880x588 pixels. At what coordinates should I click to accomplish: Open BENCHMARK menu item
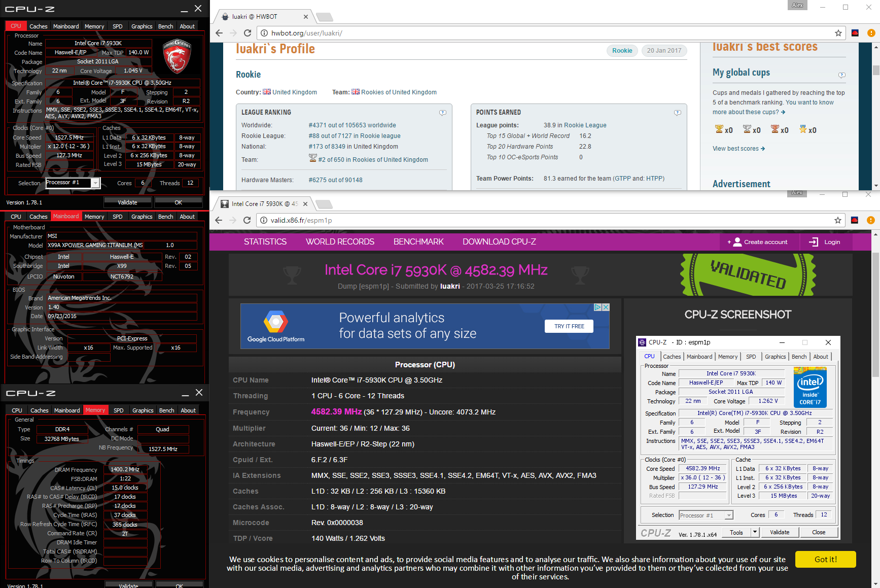(x=418, y=242)
